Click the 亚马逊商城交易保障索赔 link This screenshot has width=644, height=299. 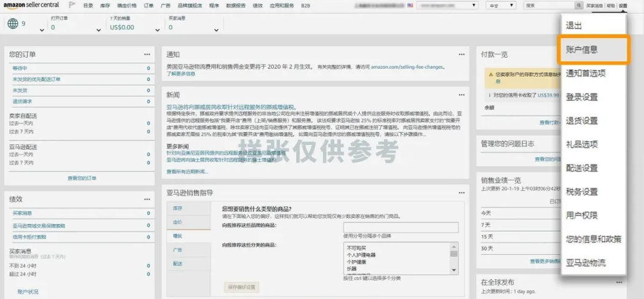pyautogui.click(x=39, y=225)
